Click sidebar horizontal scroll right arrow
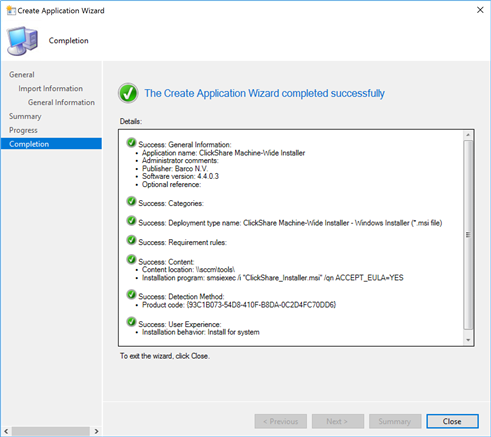 click(x=96, y=431)
